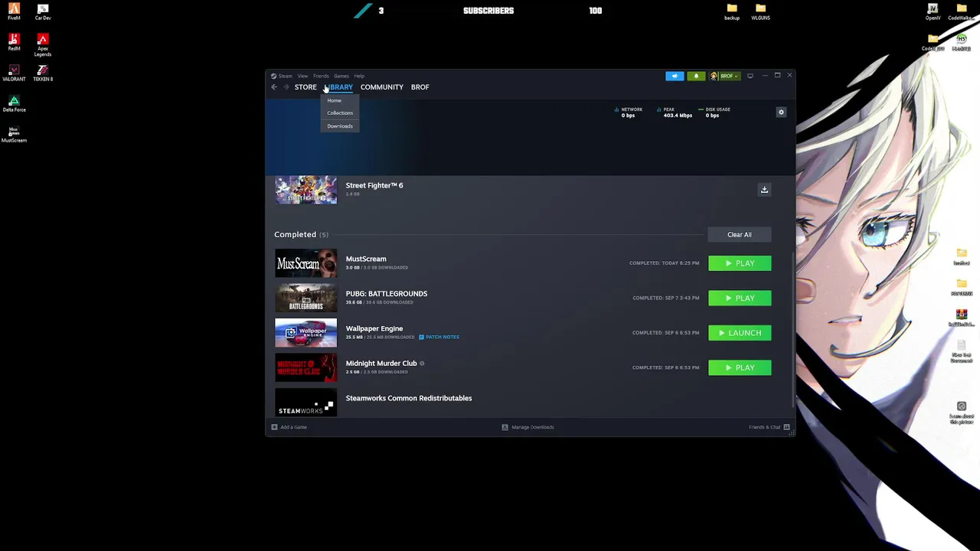Open the WLGUNS folder on desktop
This screenshot has height=551, width=980.
(x=760, y=12)
